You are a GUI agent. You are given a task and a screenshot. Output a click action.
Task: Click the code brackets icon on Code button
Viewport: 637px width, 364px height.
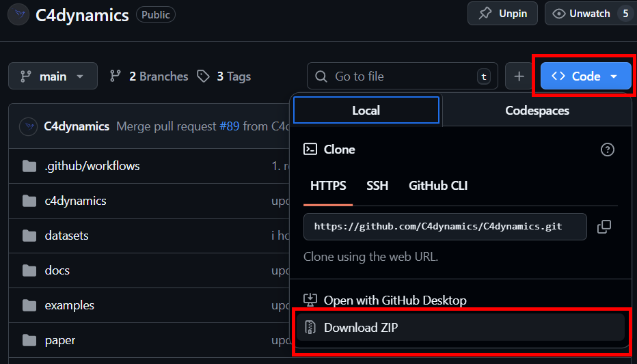[558, 76]
